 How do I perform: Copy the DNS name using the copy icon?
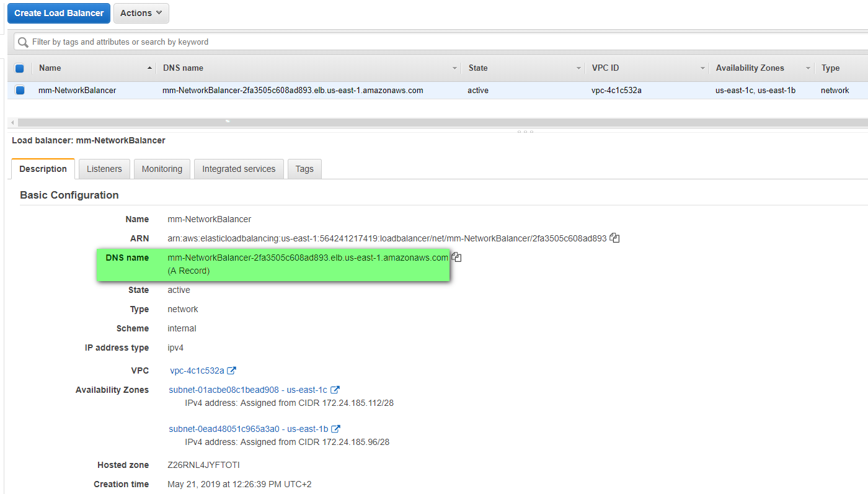(456, 257)
